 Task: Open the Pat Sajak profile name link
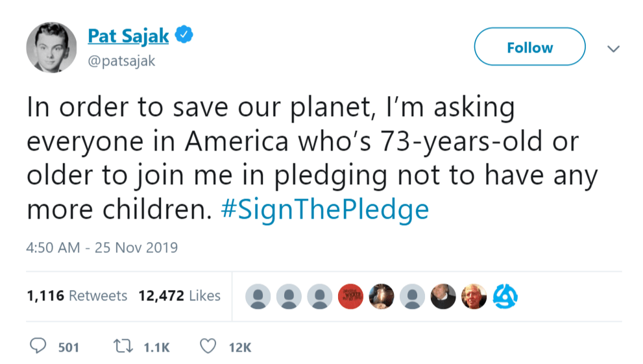click(128, 36)
